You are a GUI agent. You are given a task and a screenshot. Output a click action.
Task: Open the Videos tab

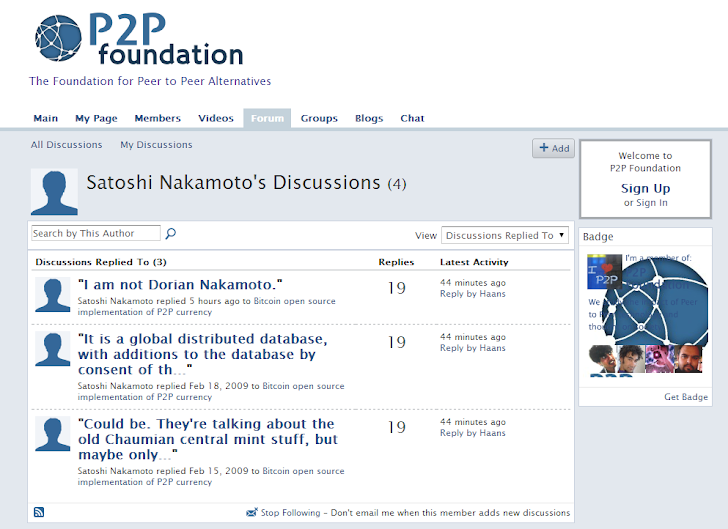coord(215,118)
